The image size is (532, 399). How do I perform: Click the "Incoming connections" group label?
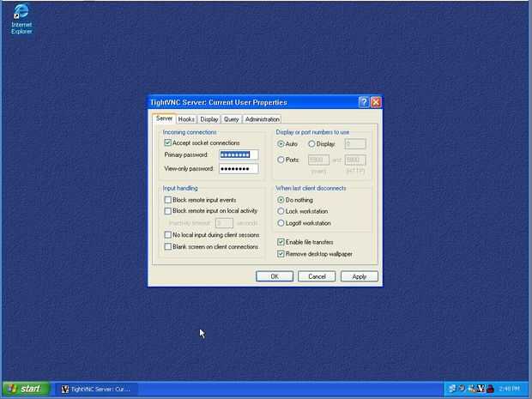190,132
